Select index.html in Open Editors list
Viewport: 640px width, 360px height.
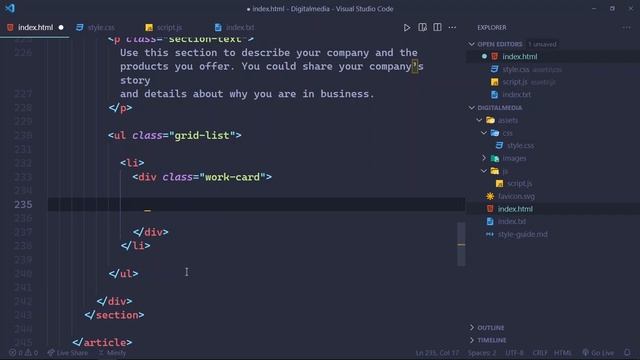click(519, 56)
